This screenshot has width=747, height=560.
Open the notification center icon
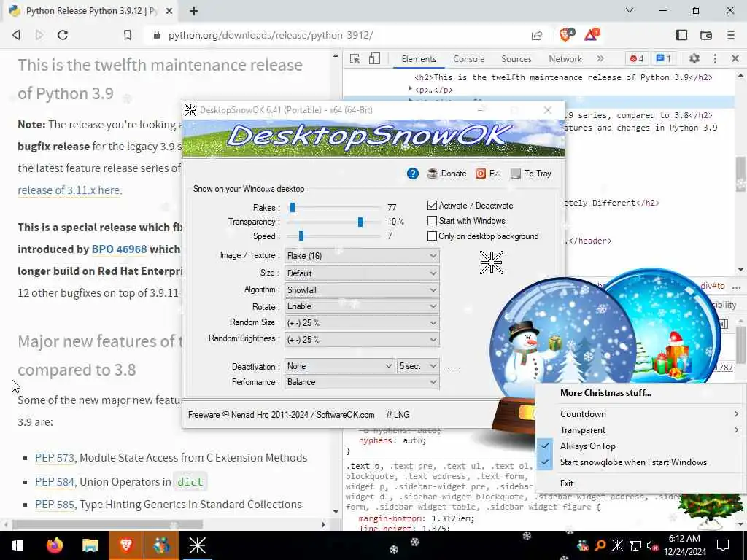click(723, 545)
